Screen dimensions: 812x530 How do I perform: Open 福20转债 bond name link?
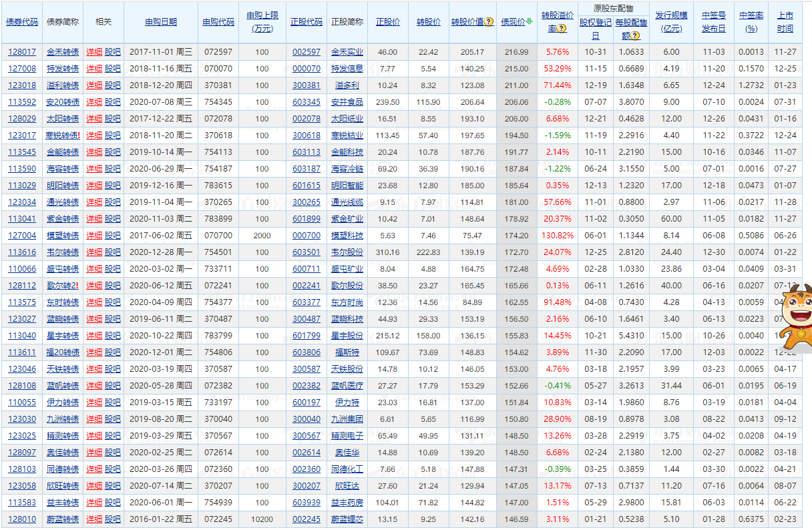coord(63,352)
